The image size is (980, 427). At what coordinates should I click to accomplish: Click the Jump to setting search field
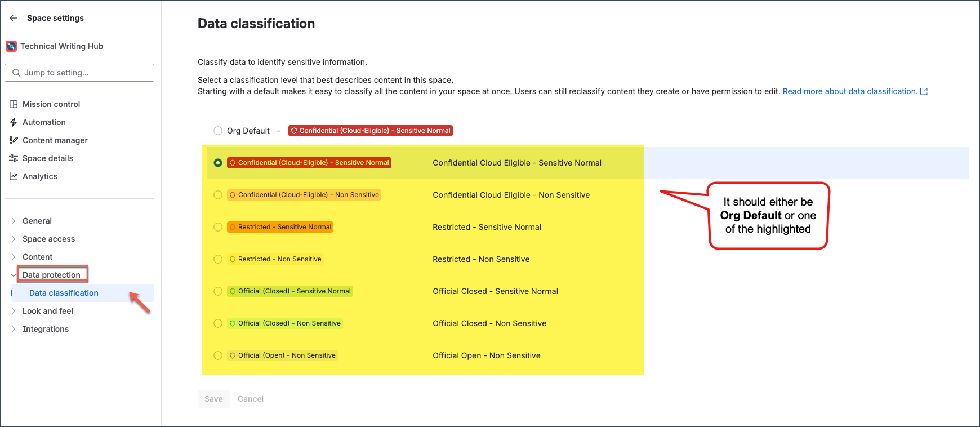(x=79, y=73)
